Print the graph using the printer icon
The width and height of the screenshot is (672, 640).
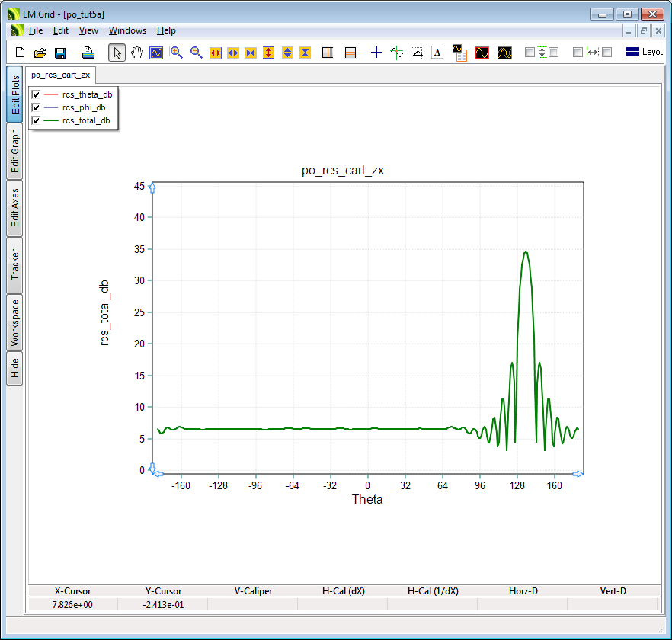(88, 53)
